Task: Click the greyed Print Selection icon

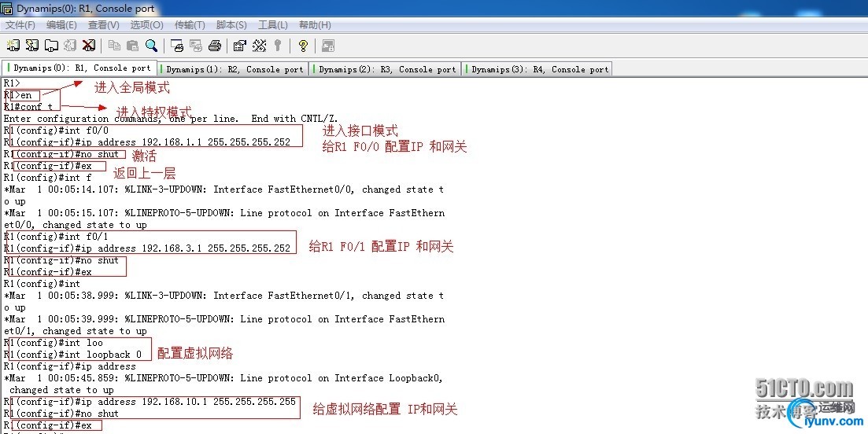Action: (x=196, y=46)
